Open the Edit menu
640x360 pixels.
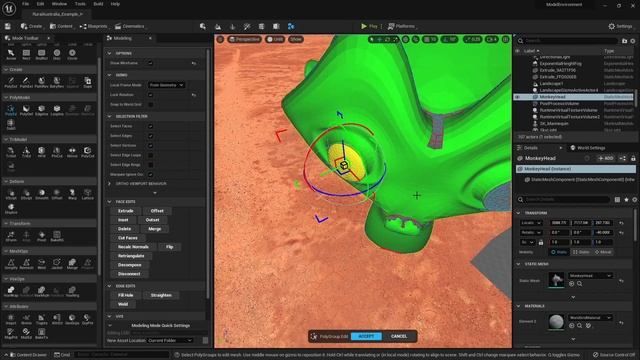40,4
